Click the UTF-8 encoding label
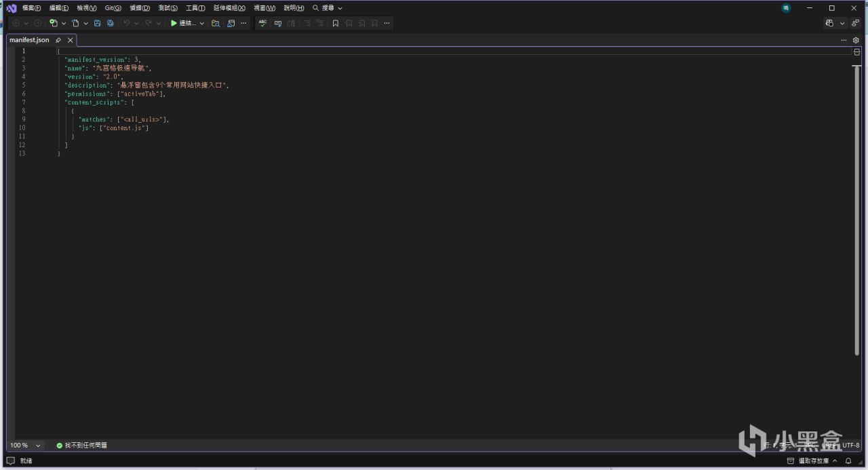868x470 pixels. tap(850, 446)
